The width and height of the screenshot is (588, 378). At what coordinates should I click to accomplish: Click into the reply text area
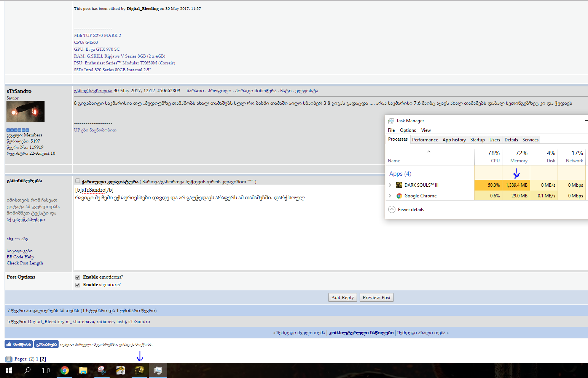pos(331,228)
